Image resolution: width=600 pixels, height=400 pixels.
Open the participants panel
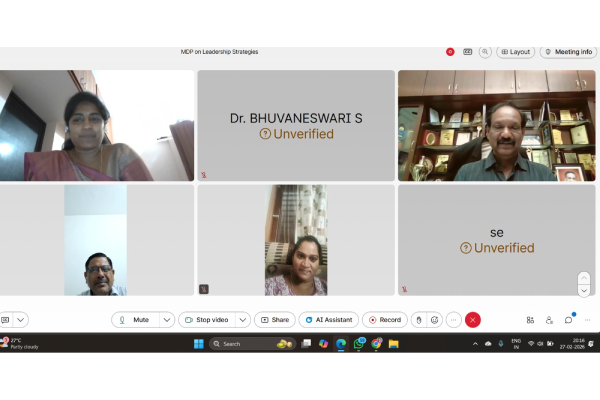[549, 320]
